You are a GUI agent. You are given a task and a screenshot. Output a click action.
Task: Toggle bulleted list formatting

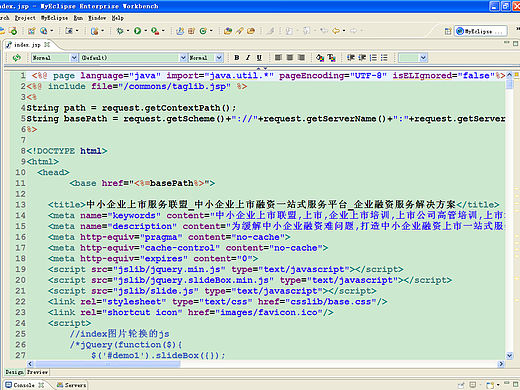(x=384, y=58)
